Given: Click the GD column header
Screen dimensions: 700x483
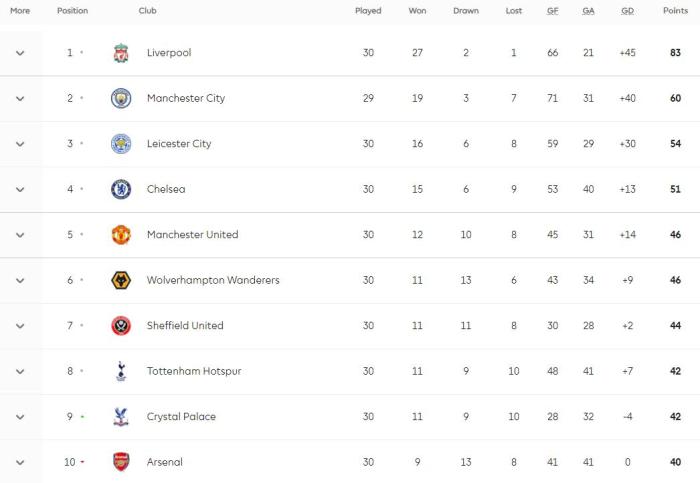Looking at the screenshot, I should [x=628, y=11].
